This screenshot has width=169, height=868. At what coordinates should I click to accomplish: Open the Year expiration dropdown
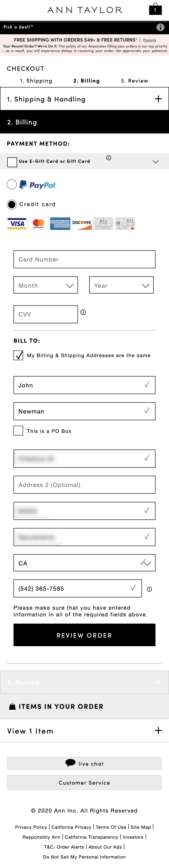click(121, 285)
